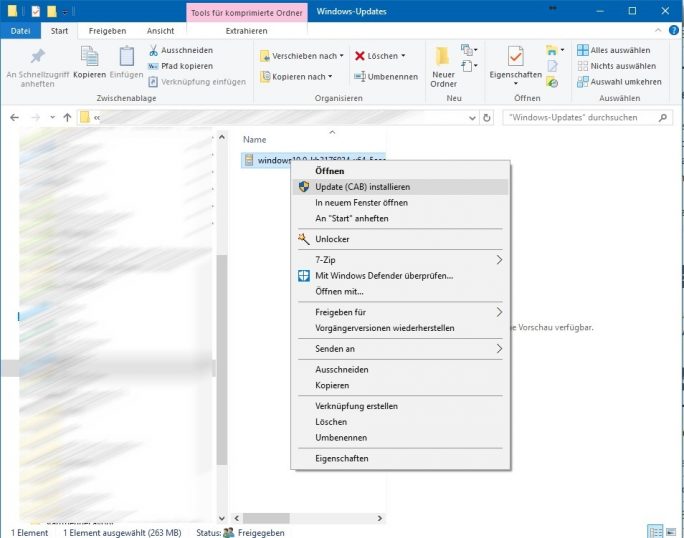Screen dimensions: 684x538
Task: Click Auswahl umkehren
Action: 619,82
